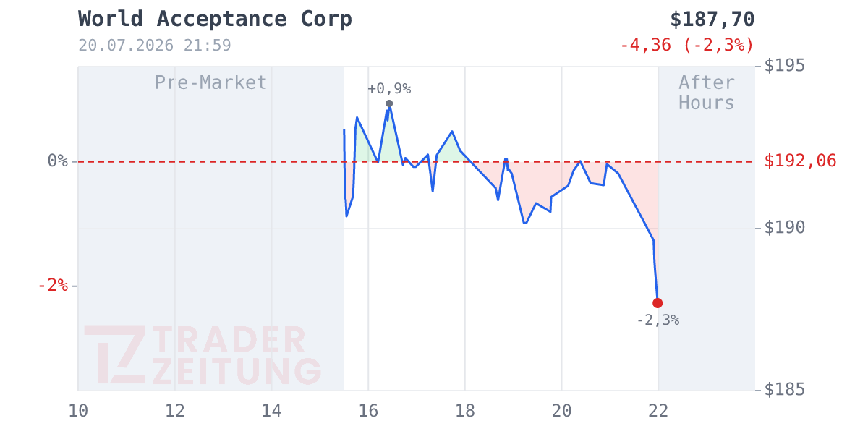The width and height of the screenshot is (868, 434).
Task: Click the 10 hour tick label
Action: point(78,411)
